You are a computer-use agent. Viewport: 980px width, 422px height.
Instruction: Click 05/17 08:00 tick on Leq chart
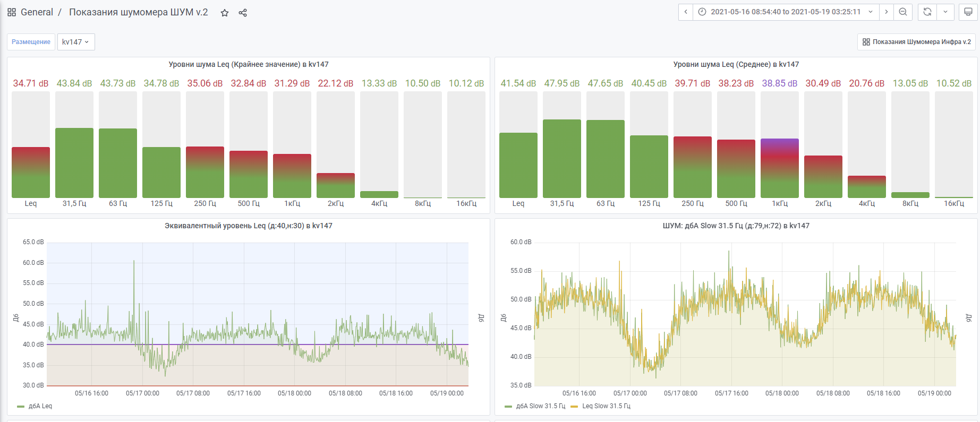[x=193, y=393]
